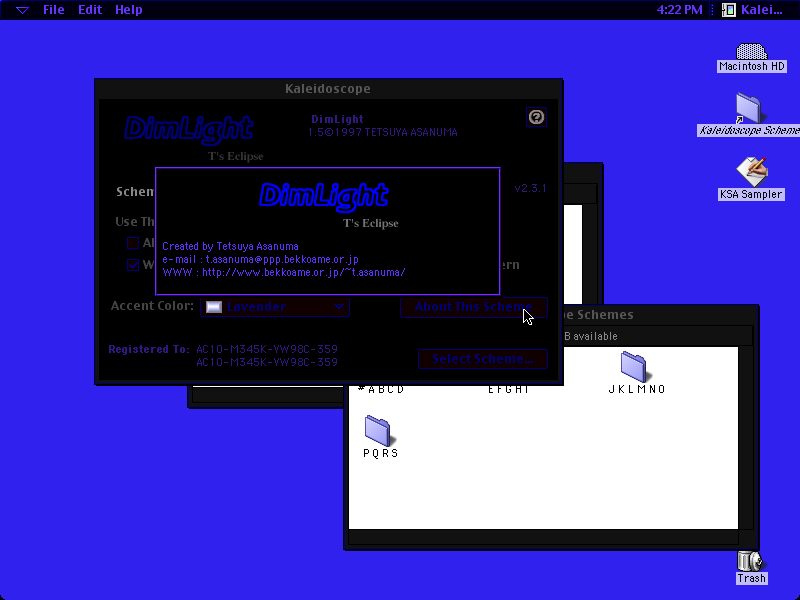Tick the unchecked checkbox labeled 'Al'

coord(133,243)
